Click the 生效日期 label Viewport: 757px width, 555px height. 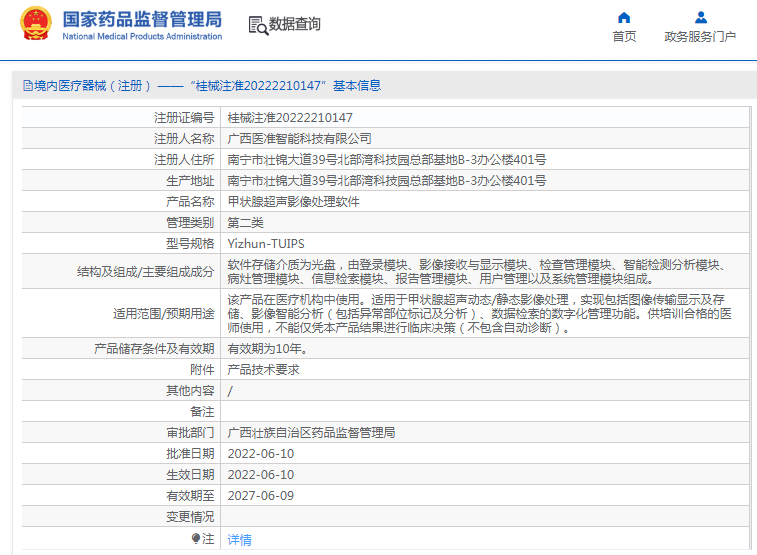(190, 475)
